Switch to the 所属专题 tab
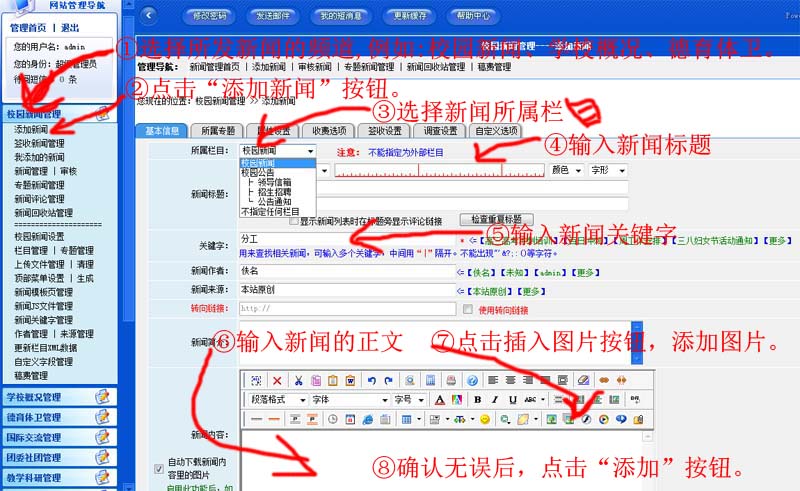The width and height of the screenshot is (800, 491). coord(217,131)
